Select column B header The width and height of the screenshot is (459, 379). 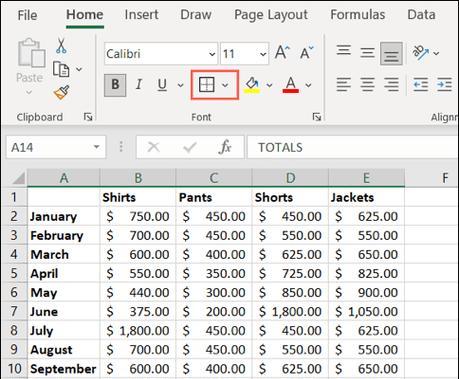(138, 178)
